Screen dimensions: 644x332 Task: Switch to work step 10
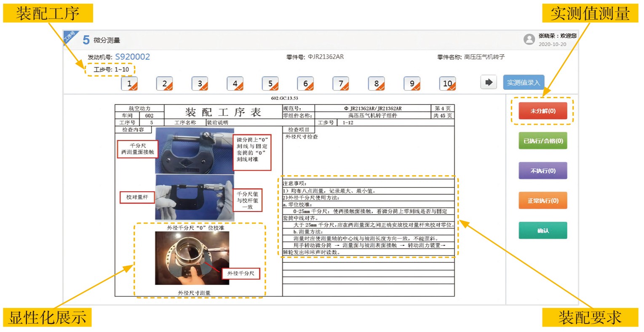[448, 84]
